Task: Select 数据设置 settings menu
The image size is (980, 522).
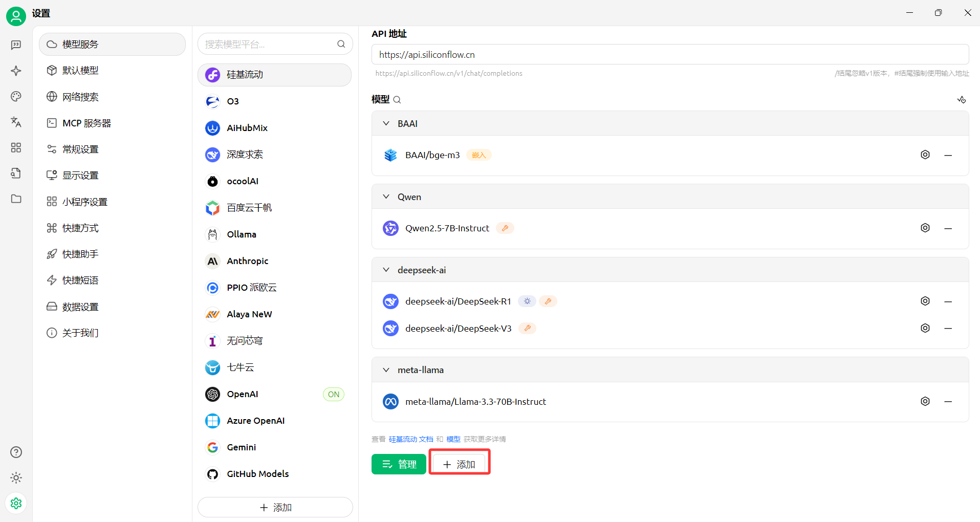Action: pos(112,307)
